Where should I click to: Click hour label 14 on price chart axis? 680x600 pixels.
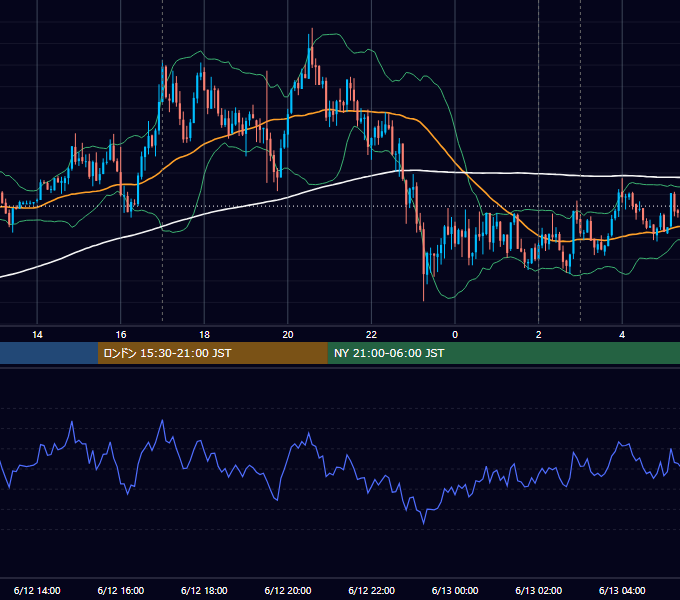click(37, 335)
